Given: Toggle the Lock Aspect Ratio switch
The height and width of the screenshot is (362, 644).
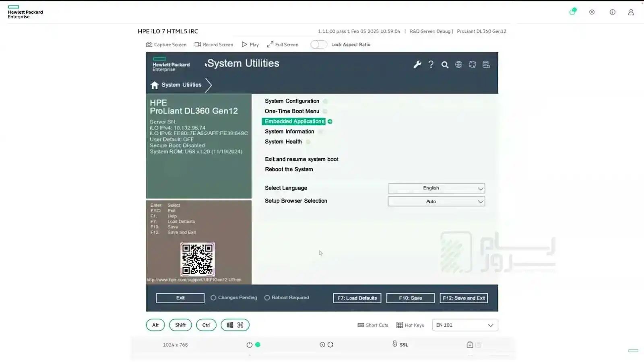Looking at the screenshot, I should pyautogui.click(x=319, y=45).
